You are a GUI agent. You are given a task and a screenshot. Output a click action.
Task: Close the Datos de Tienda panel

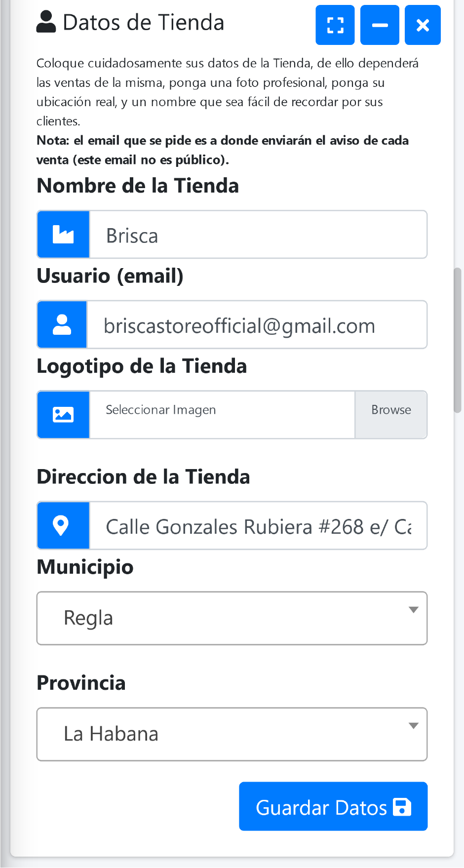point(423,25)
